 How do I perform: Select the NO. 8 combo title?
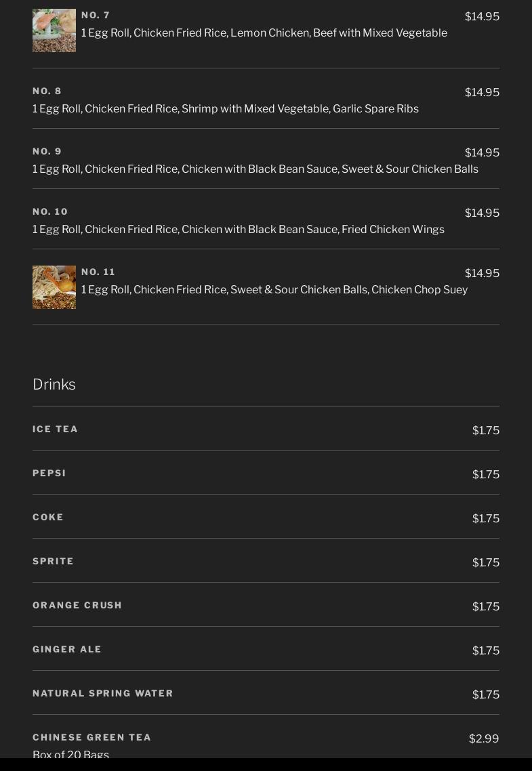tap(47, 91)
